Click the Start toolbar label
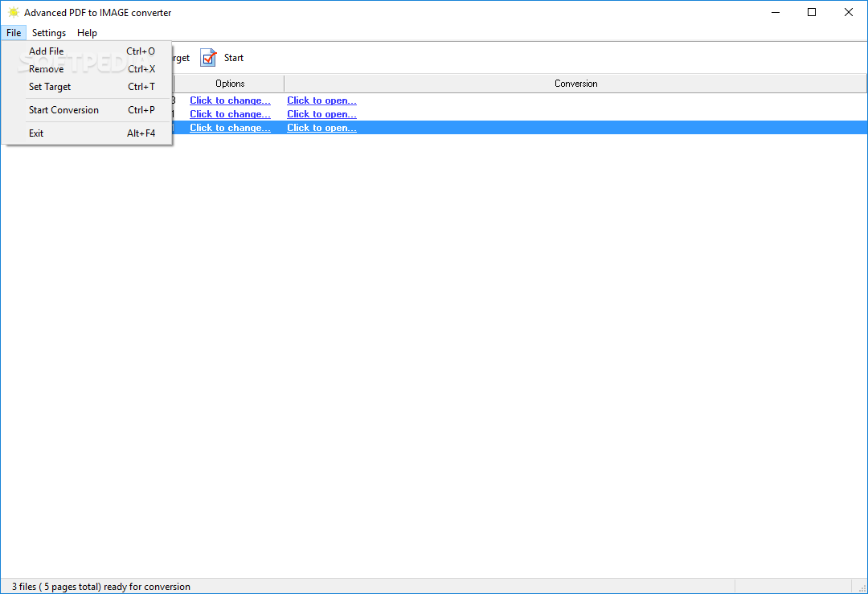The image size is (868, 594). click(x=234, y=58)
